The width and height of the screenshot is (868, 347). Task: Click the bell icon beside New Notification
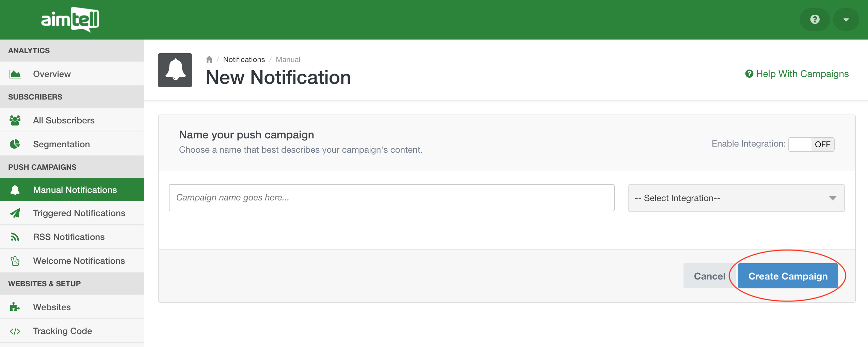coord(175,70)
